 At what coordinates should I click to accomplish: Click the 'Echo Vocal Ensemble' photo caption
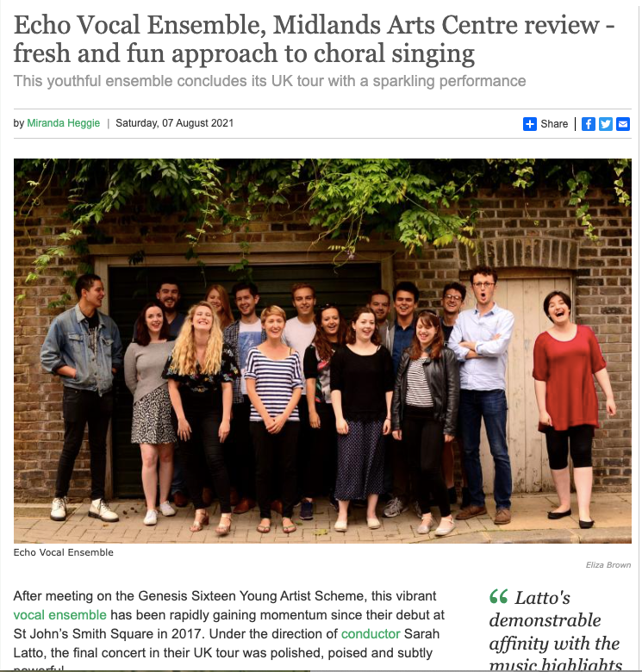64,552
